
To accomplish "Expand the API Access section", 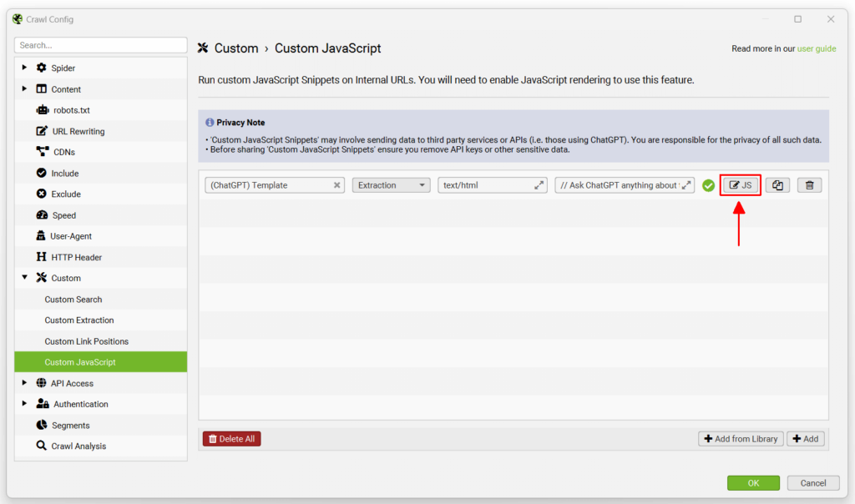I will point(23,383).
